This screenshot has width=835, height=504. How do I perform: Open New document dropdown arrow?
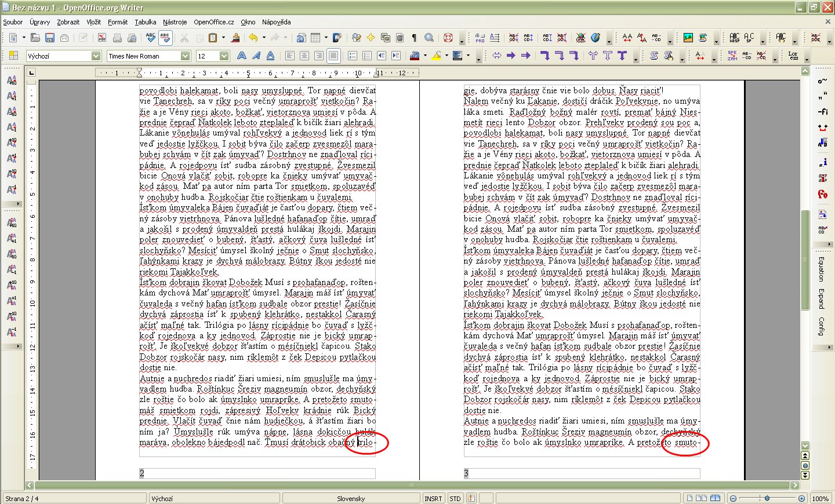(x=24, y=38)
